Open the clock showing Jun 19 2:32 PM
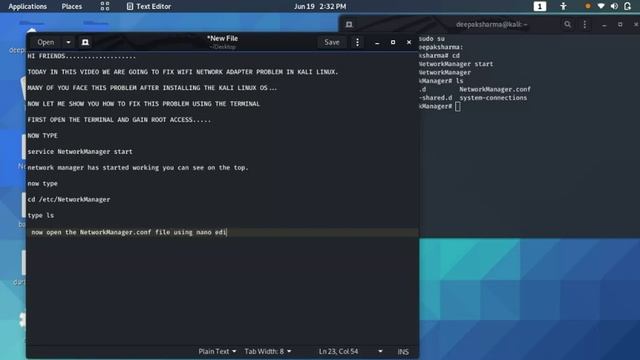 (x=320, y=7)
